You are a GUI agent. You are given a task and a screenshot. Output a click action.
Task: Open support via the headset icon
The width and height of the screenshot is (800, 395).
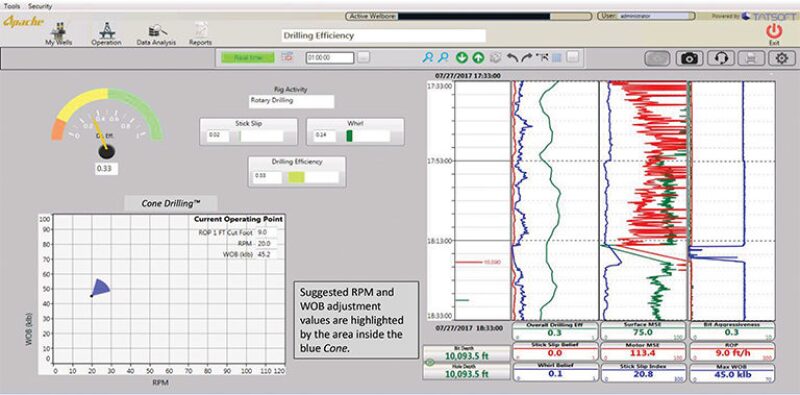[x=720, y=59]
